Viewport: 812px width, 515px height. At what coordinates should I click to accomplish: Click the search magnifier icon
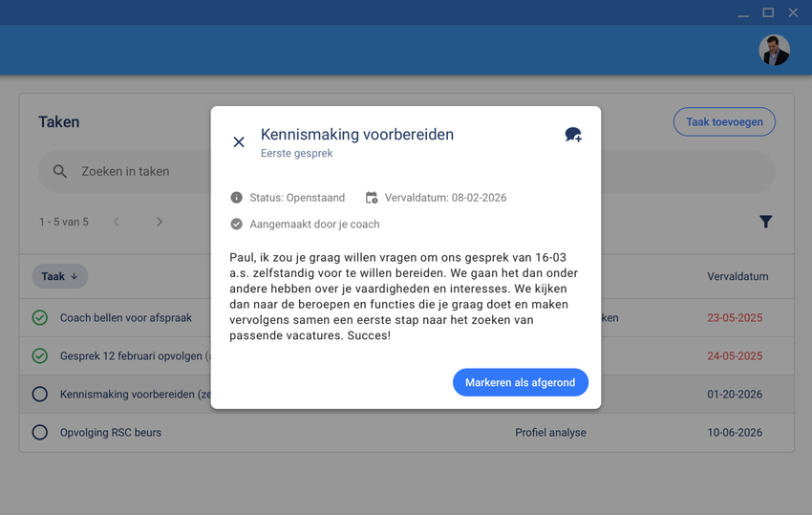click(60, 172)
